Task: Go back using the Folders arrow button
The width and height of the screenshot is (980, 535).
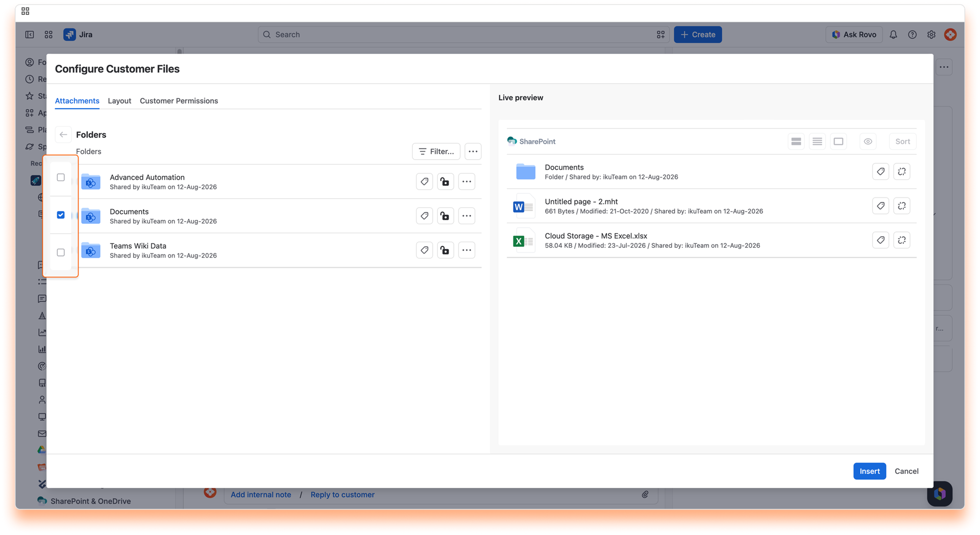Action: pyautogui.click(x=63, y=135)
